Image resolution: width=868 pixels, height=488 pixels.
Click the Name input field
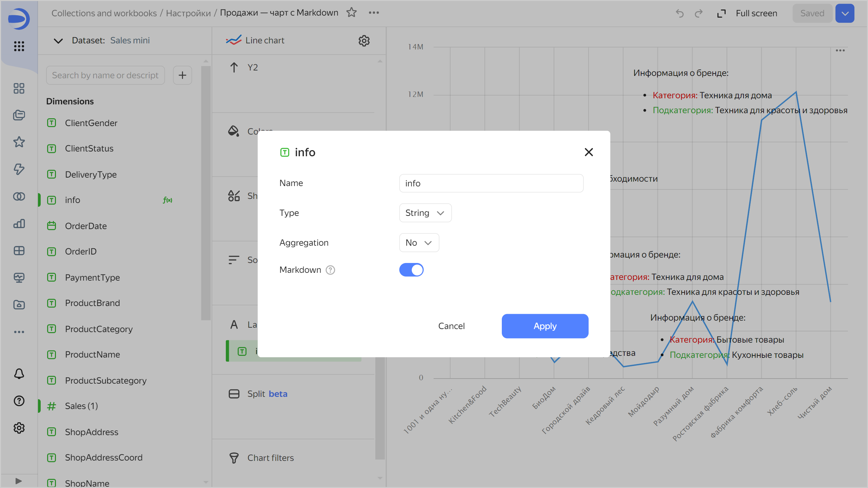click(x=491, y=183)
